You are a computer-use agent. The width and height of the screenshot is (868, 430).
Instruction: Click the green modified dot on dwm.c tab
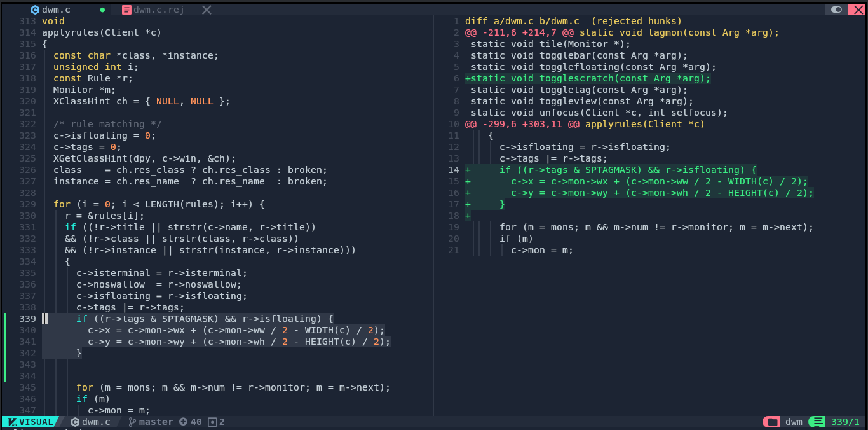tap(102, 10)
